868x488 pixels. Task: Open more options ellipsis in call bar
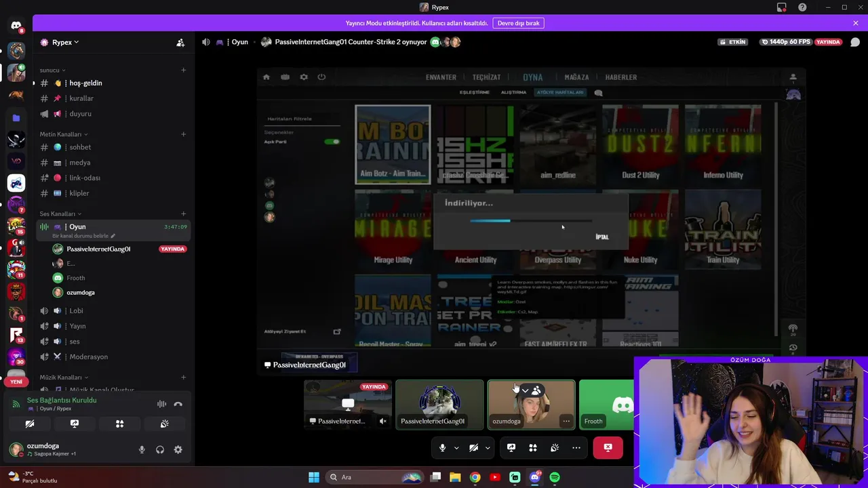pos(576,448)
